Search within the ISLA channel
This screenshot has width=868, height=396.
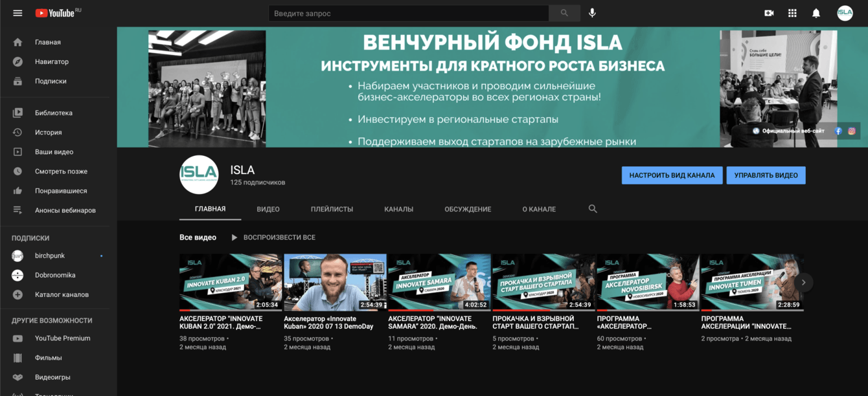click(x=593, y=209)
